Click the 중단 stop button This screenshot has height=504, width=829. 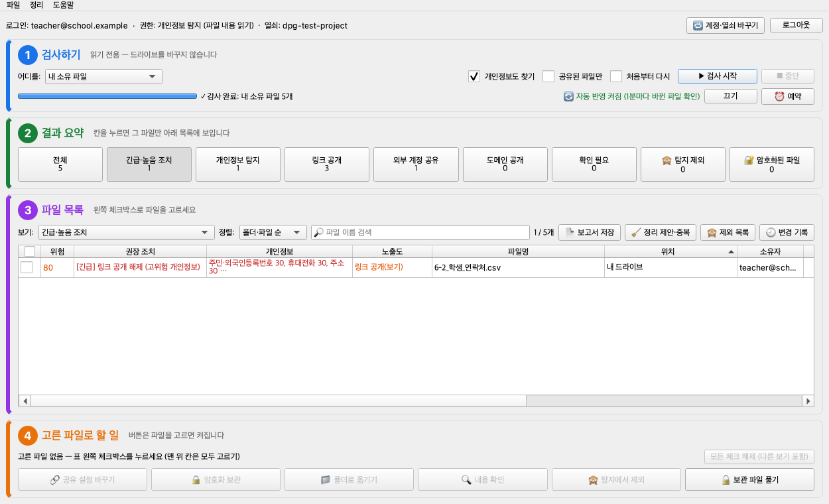click(788, 76)
